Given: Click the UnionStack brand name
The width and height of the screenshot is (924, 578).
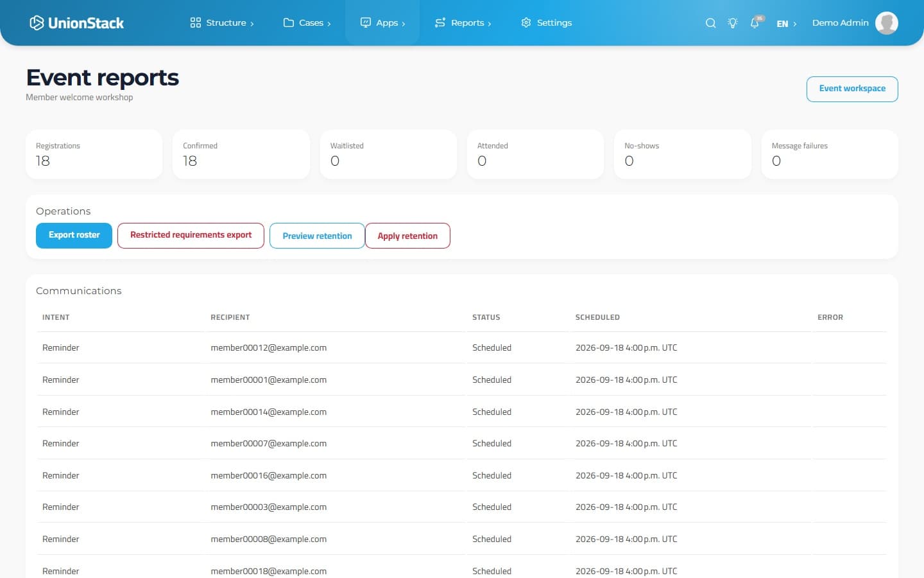Looking at the screenshot, I should coord(86,23).
